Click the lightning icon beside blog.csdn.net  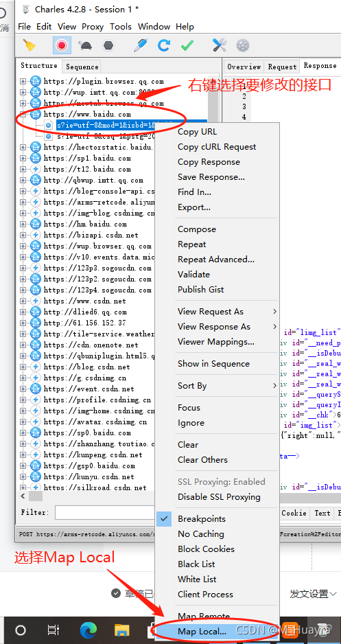click(x=36, y=367)
